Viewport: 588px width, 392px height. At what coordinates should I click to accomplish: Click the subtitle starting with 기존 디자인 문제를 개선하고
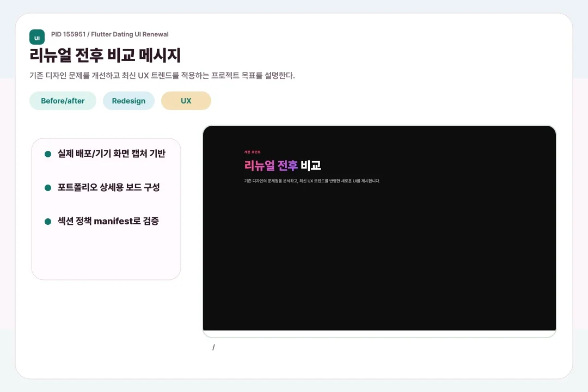[x=162, y=75]
